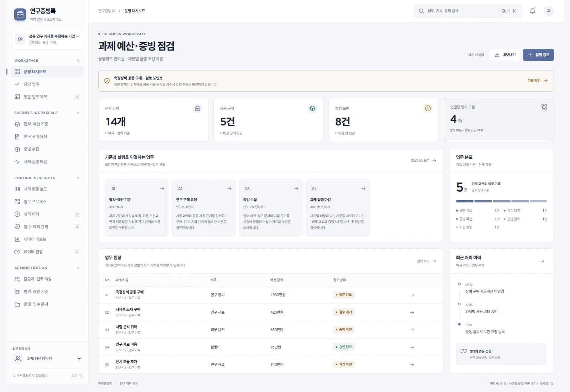570x392 pixels.
Task: Focus the 업무, 기록, 상태 검색 search field
Action: 468,11
